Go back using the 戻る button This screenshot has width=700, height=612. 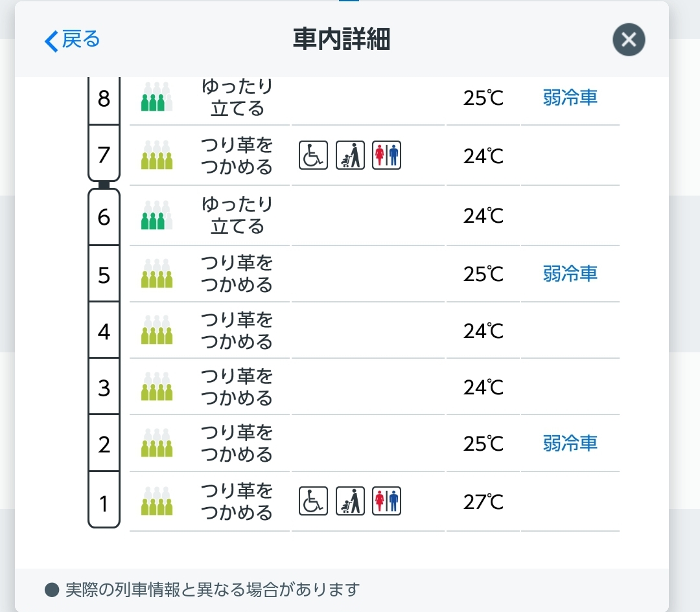pyautogui.click(x=72, y=40)
